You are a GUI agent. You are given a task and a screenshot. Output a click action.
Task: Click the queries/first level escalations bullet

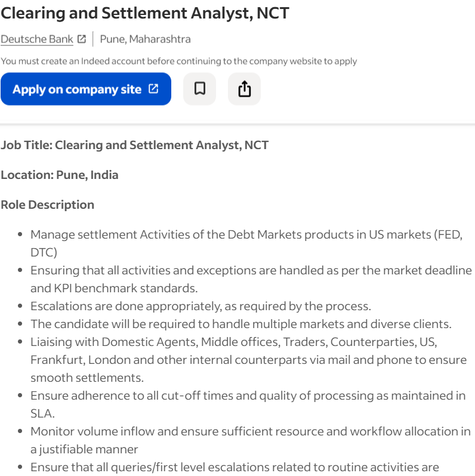coord(235,467)
